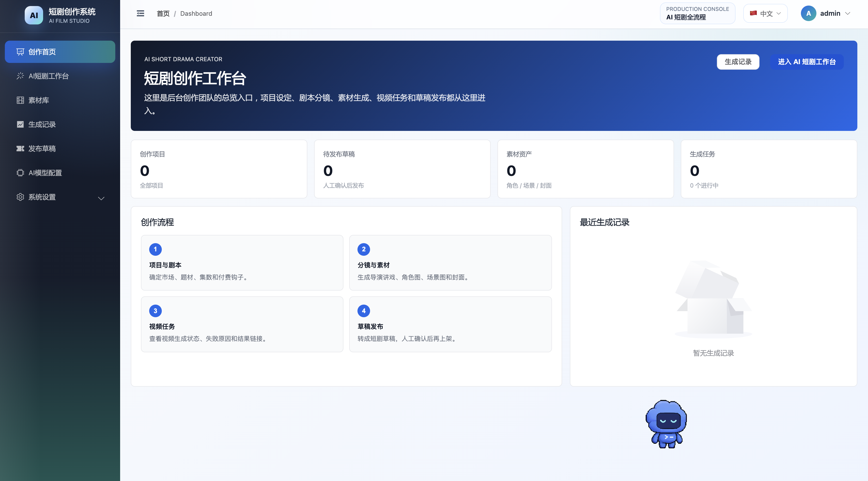This screenshot has height=481, width=868.
Task: Go to 生成记录 sidebar item
Action: (60, 125)
